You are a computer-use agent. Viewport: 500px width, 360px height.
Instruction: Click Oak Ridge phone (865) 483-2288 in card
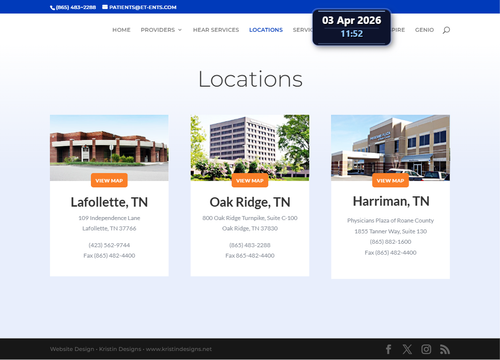250,245
